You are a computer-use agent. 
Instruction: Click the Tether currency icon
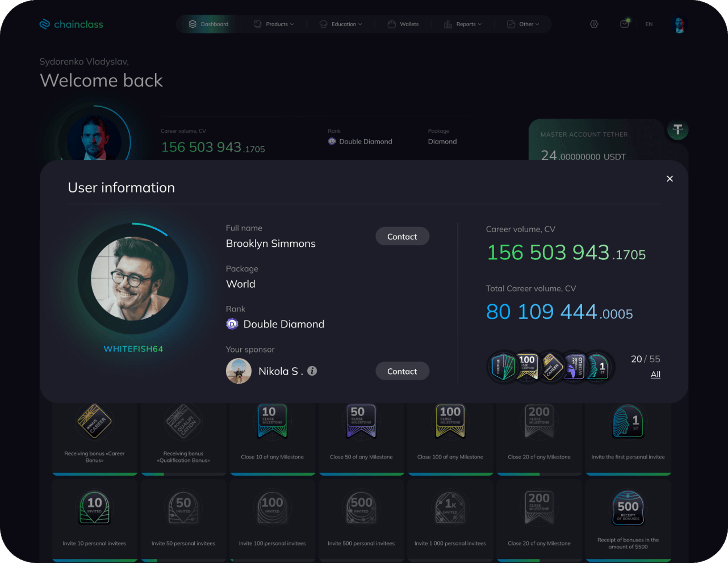click(678, 130)
